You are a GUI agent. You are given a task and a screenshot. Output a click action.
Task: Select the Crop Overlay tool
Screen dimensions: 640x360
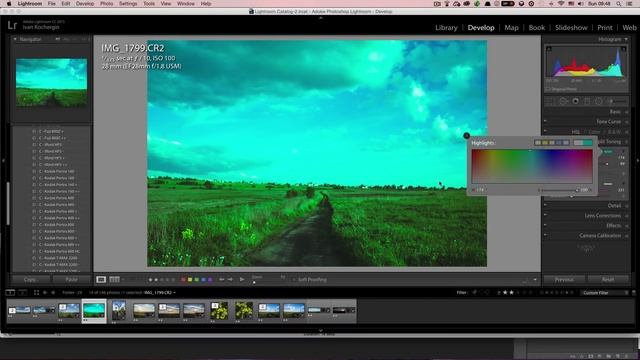(551, 101)
